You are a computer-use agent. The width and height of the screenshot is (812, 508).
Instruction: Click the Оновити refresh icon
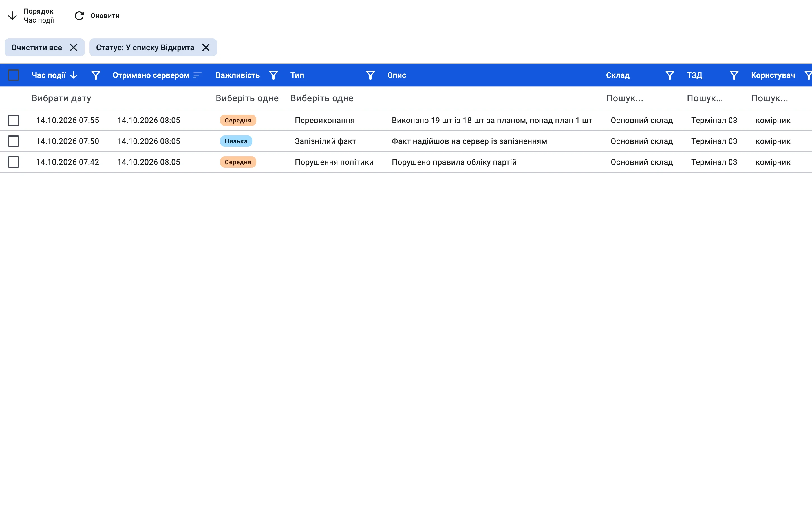point(79,16)
